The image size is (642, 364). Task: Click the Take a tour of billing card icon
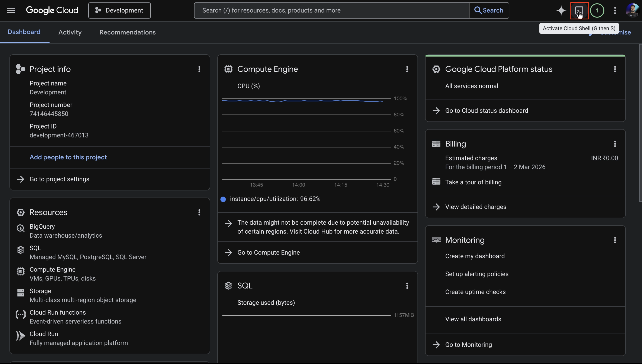tap(436, 182)
